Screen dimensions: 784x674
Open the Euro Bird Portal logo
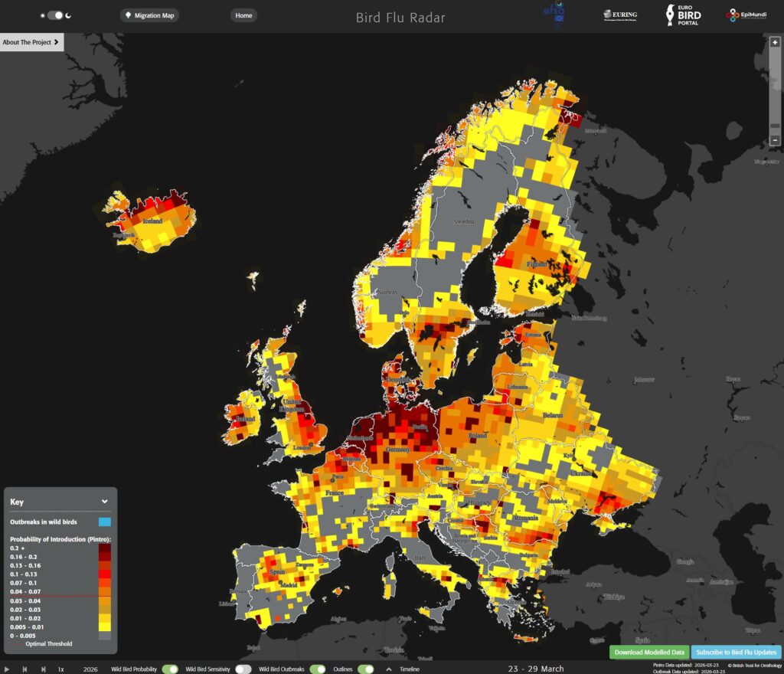click(682, 15)
